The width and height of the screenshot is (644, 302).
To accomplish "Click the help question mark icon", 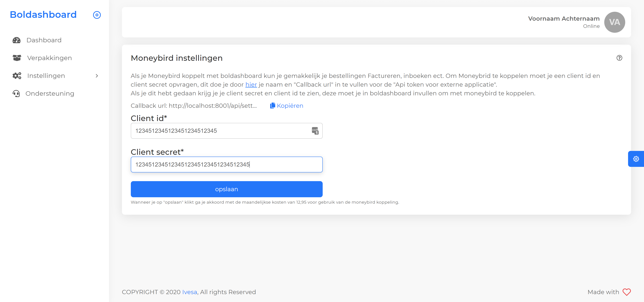I will (619, 58).
